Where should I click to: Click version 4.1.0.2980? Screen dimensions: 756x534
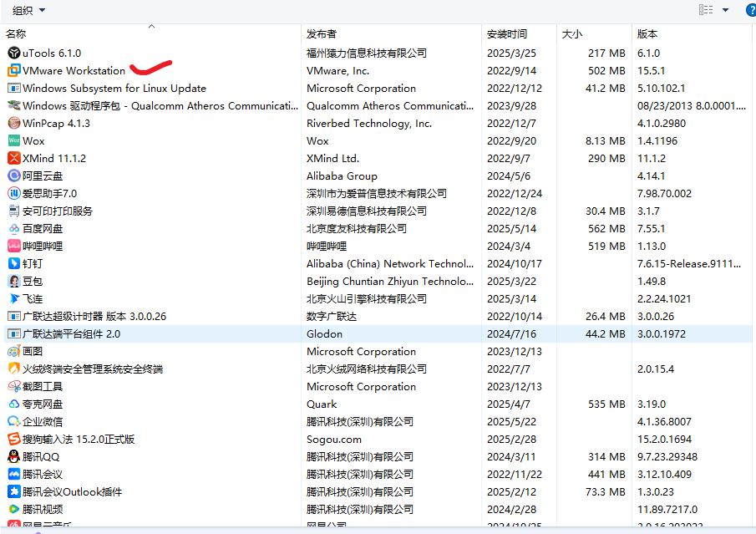pyautogui.click(x=662, y=123)
